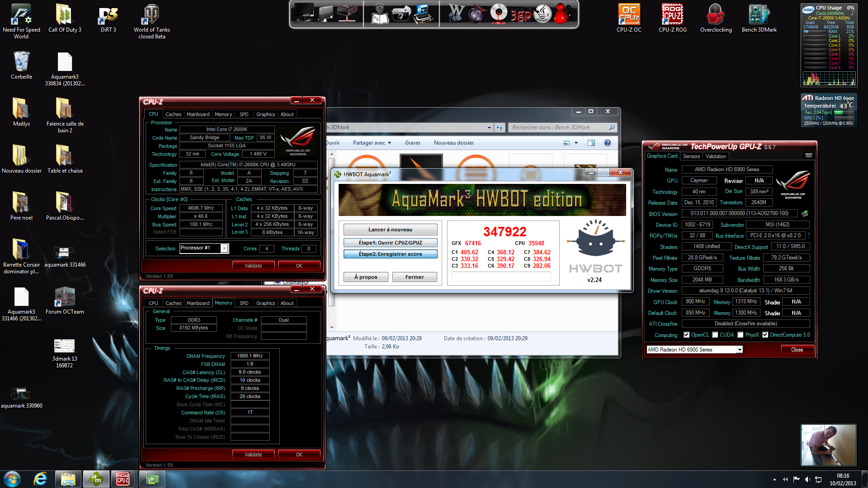Click Close button in GPU-Z

(797, 350)
